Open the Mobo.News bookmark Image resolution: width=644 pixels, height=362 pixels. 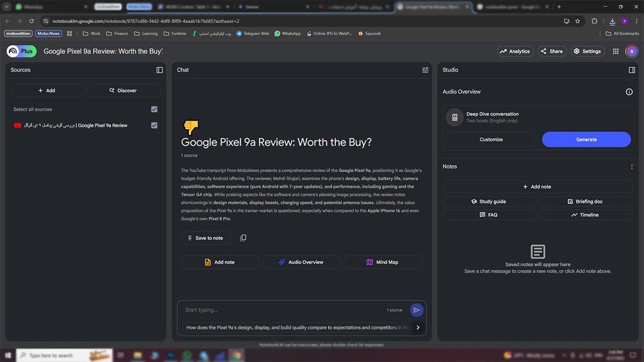49,33
